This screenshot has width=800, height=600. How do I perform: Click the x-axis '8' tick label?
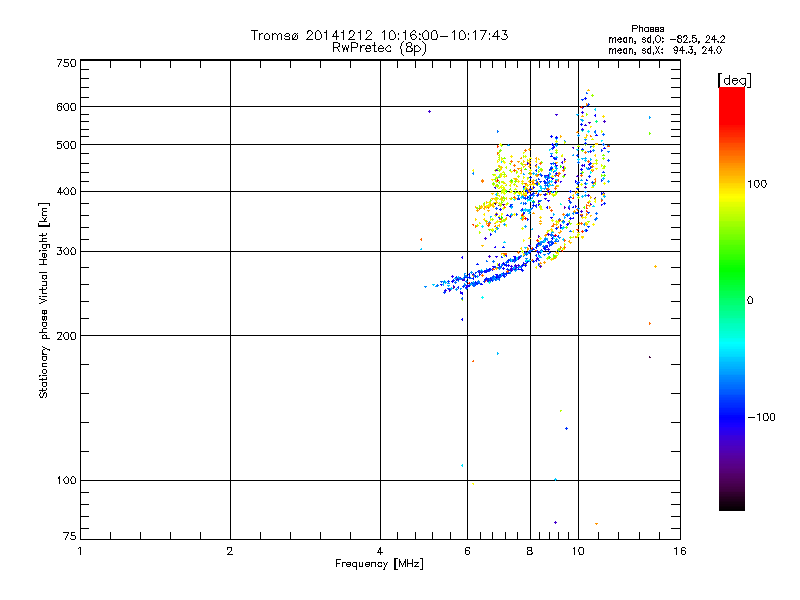point(530,551)
